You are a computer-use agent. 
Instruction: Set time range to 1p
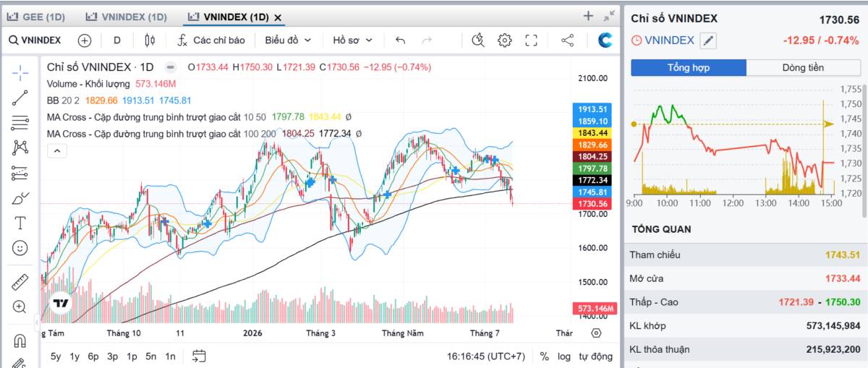132,356
